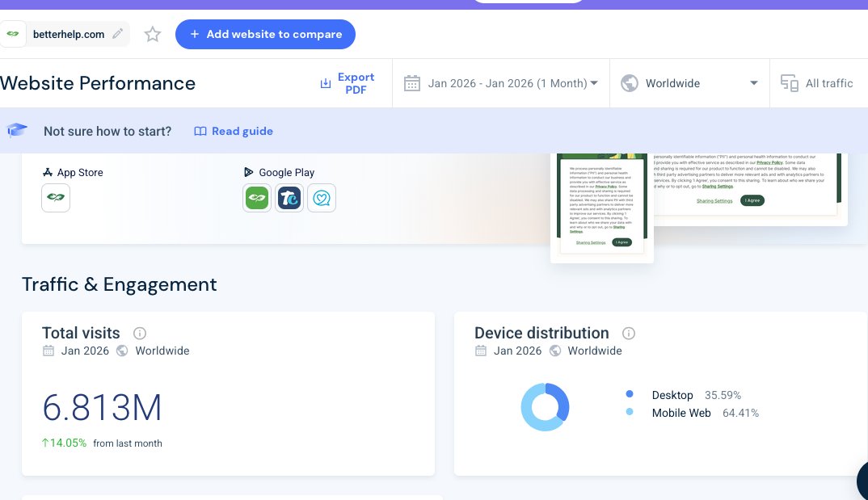Open the green BetterHelp Google Play app
Image resolution: width=868 pixels, height=500 pixels.
click(x=257, y=198)
